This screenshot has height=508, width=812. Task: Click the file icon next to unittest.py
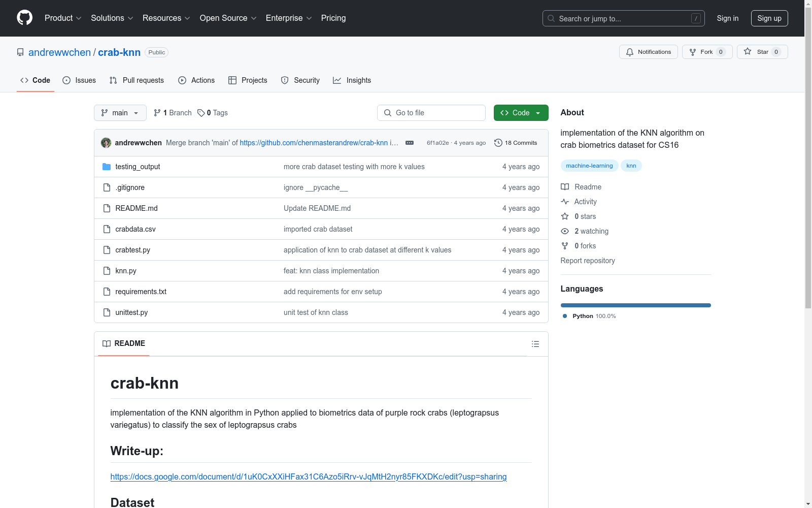coord(107,312)
